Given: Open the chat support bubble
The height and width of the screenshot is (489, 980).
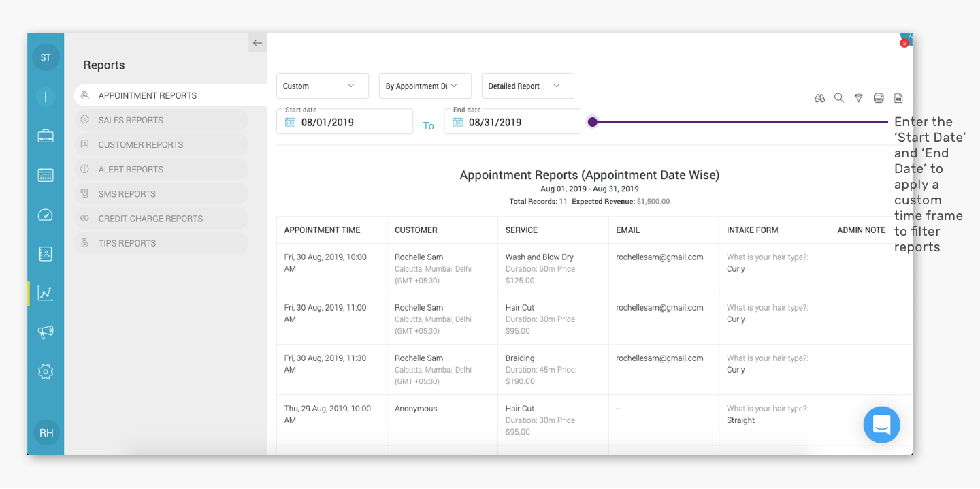Looking at the screenshot, I should pos(882,425).
